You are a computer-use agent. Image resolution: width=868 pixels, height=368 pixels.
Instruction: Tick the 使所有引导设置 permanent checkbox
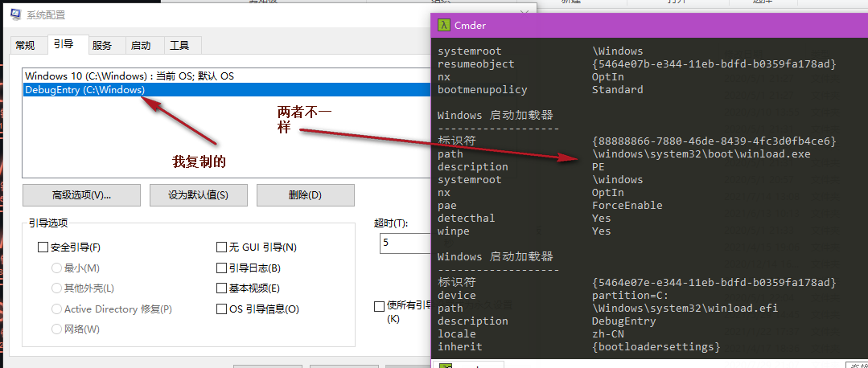click(379, 306)
